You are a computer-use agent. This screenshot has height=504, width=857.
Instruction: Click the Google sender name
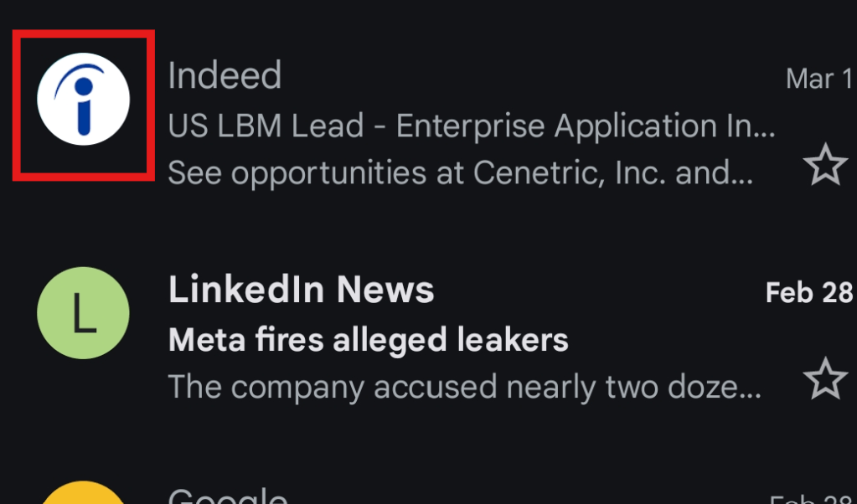(228, 496)
